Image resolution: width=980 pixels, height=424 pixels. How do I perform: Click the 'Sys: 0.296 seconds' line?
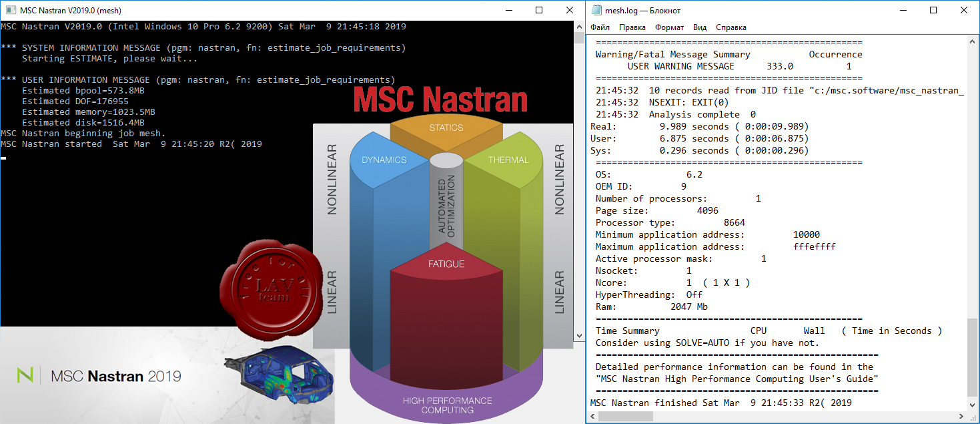pos(700,150)
